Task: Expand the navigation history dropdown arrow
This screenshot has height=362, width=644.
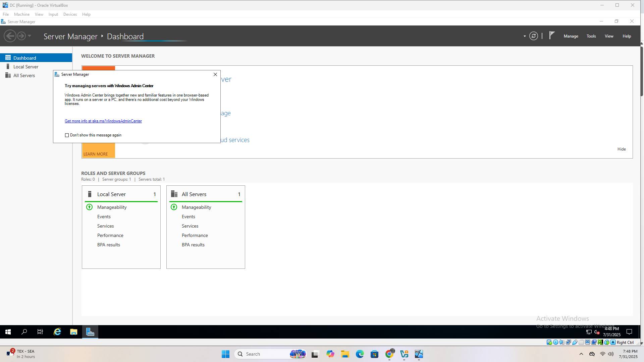Action: point(30,36)
